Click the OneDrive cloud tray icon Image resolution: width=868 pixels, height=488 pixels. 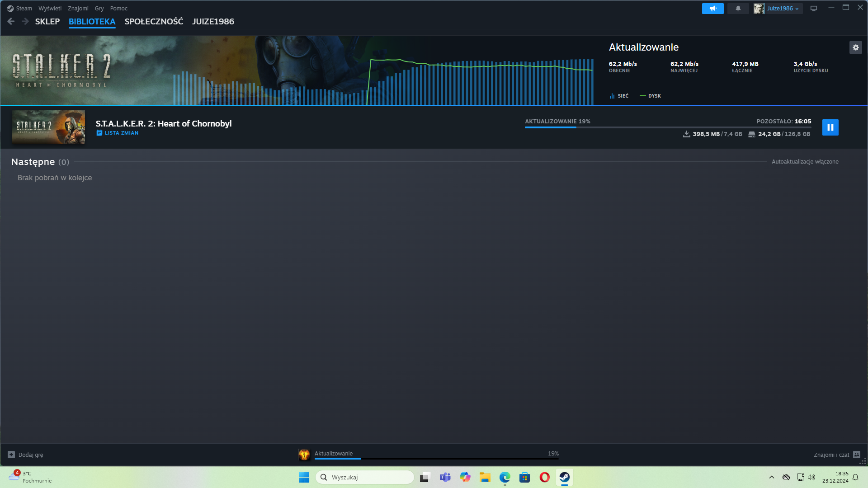tap(786, 477)
